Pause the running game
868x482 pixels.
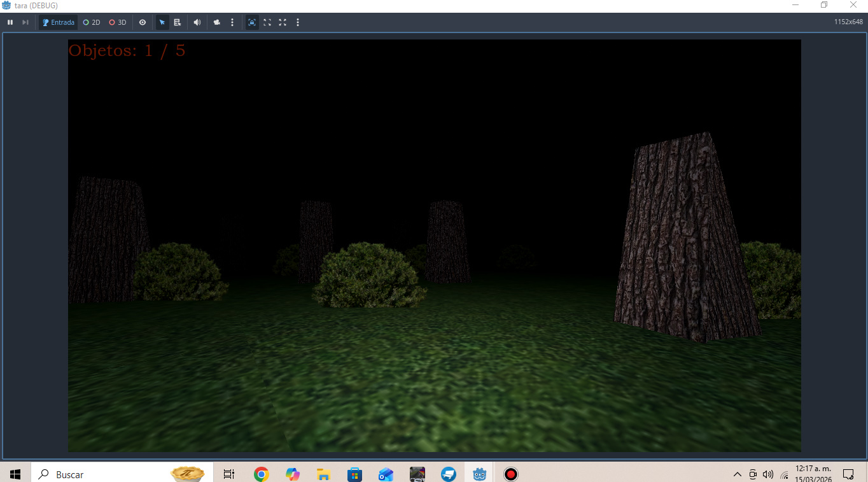[x=10, y=22]
